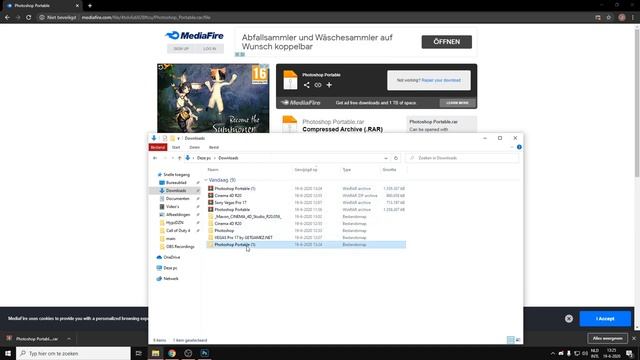Show hidden system tray icons

[x=553, y=353]
